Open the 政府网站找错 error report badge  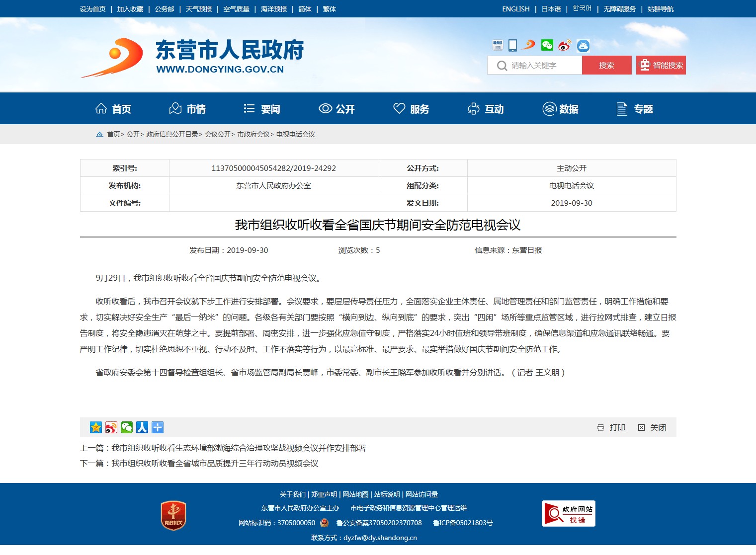[x=568, y=514]
